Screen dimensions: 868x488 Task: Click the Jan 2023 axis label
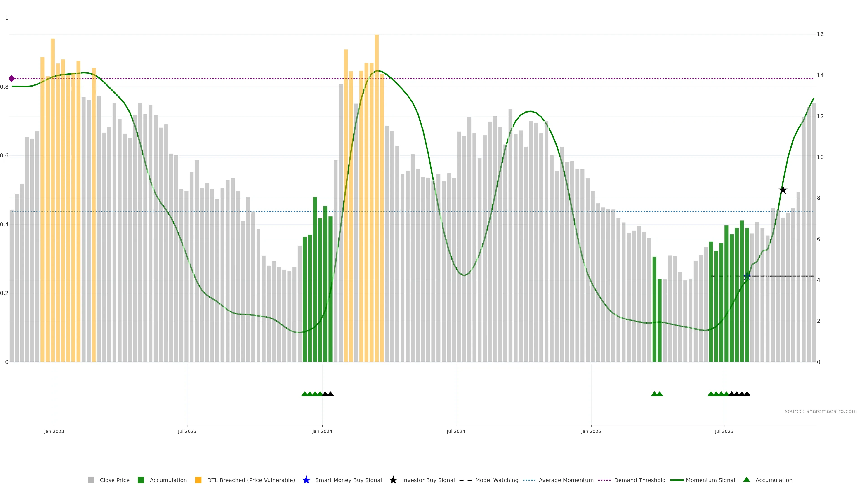(54, 431)
